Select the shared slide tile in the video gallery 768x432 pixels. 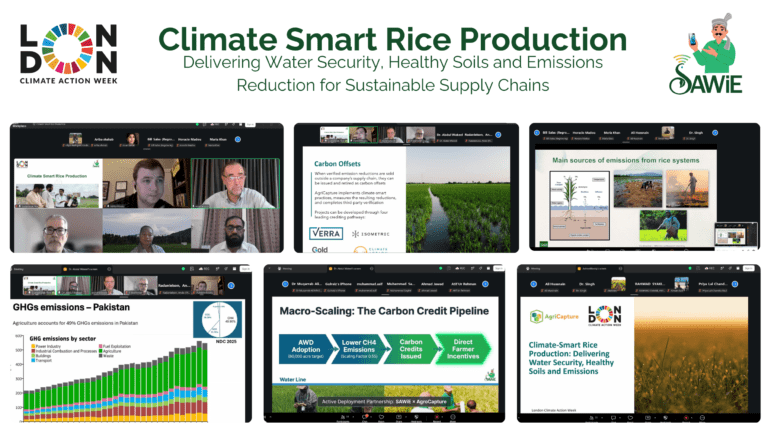[x=57, y=183]
